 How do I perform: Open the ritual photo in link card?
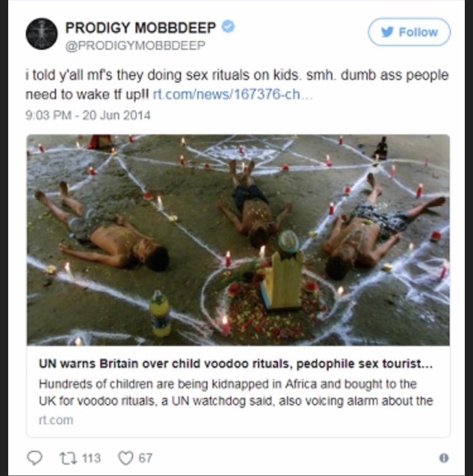[238, 240]
